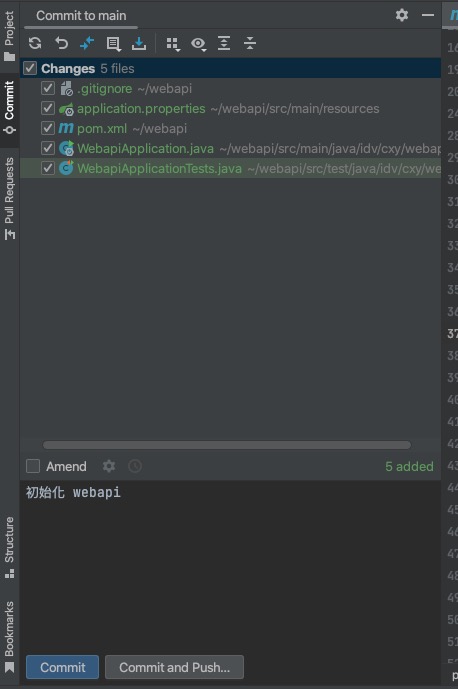458x689 pixels.
Task: Click the Refresh changes icon
Action: [x=35, y=44]
